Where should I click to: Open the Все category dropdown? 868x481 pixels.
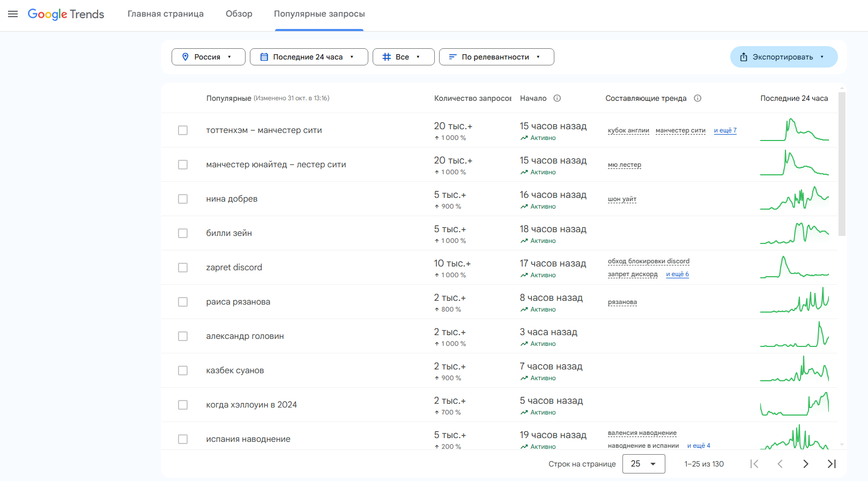(404, 57)
